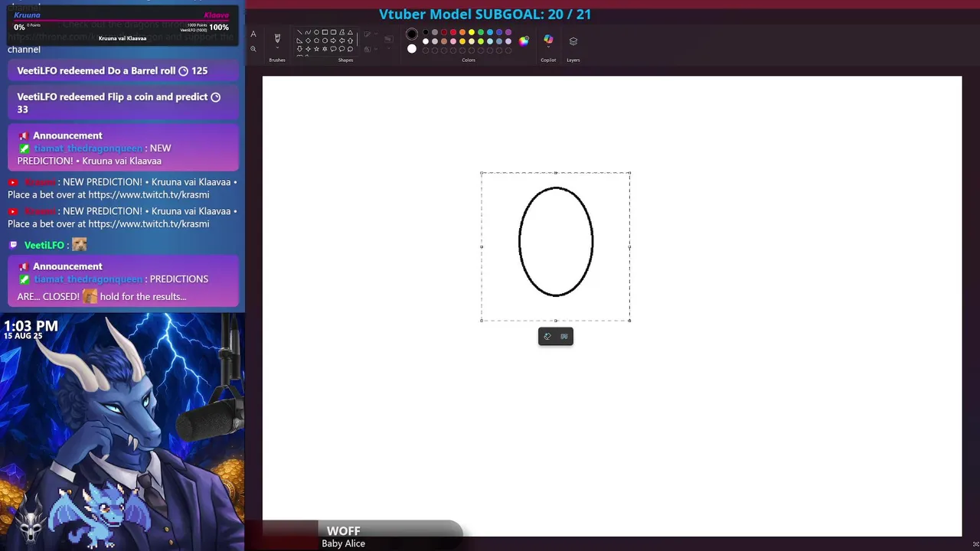The width and height of the screenshot is (980, 551).
Task: Pick gray from the color palette
Action: pyautogui.click(x=435, y=32)
